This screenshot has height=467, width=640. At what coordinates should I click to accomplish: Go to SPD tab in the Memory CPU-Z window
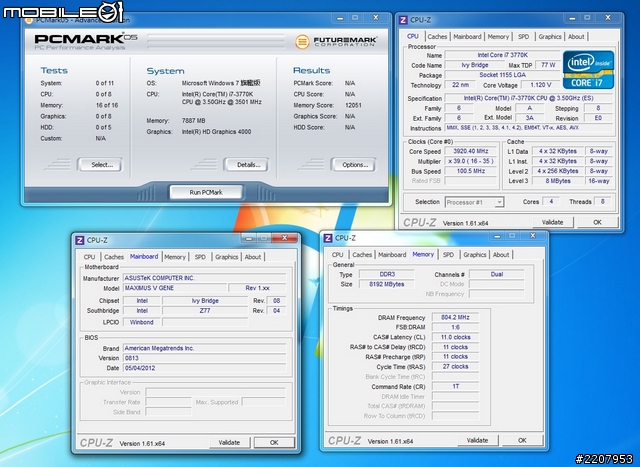click(448, 255)
